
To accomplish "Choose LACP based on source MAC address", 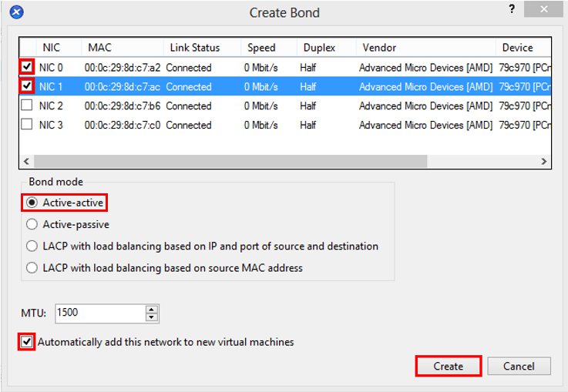I will coord(32,268).
